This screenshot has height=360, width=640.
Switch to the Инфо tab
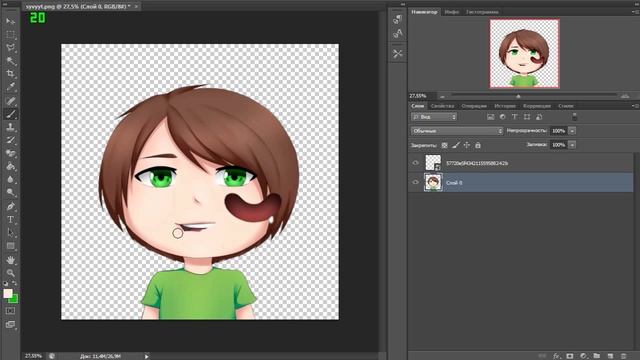tap(451, 12)
